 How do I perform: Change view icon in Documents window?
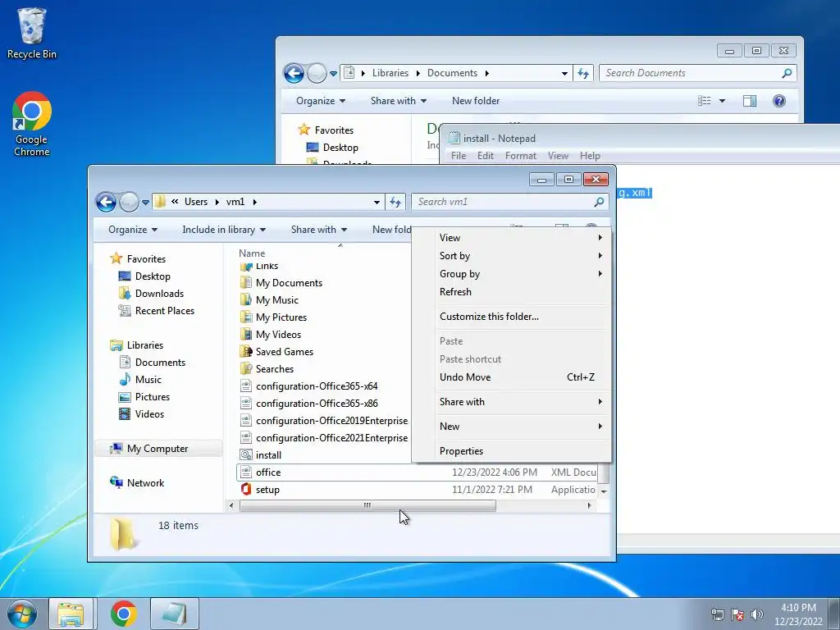705,101
